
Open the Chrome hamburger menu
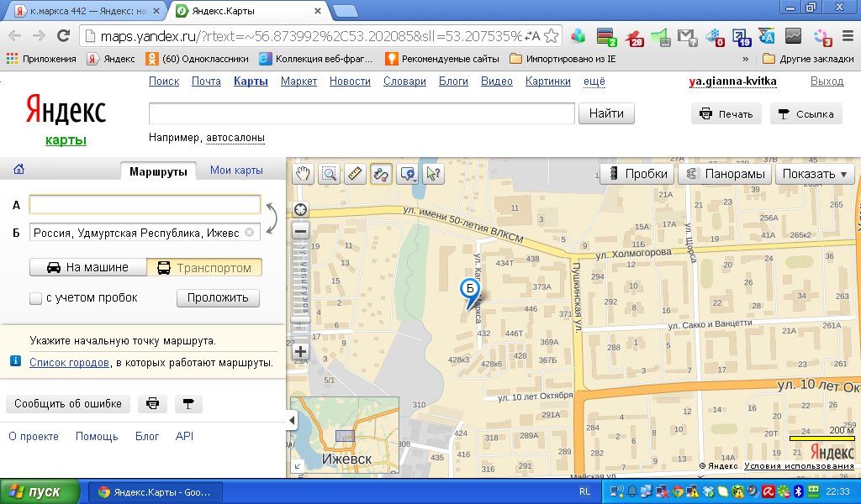[848, 36]
